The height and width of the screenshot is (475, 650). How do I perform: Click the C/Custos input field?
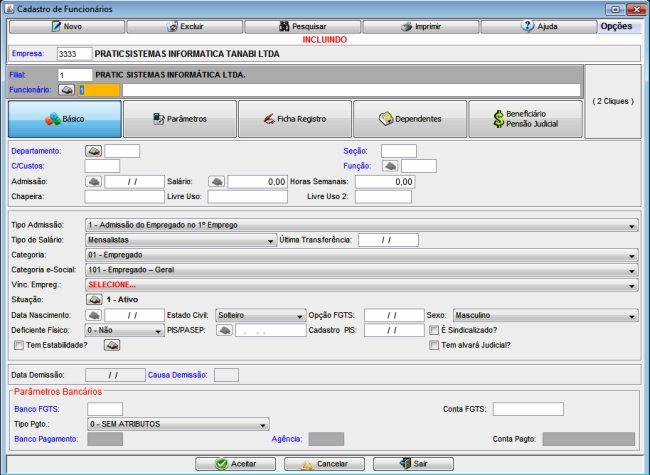[x=102, y=166]
